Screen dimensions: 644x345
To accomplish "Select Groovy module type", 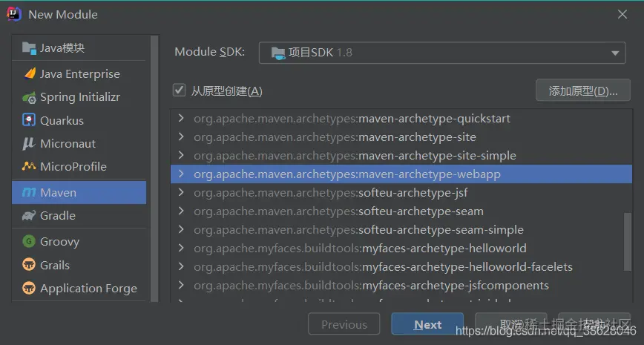I will click(79, 242).
